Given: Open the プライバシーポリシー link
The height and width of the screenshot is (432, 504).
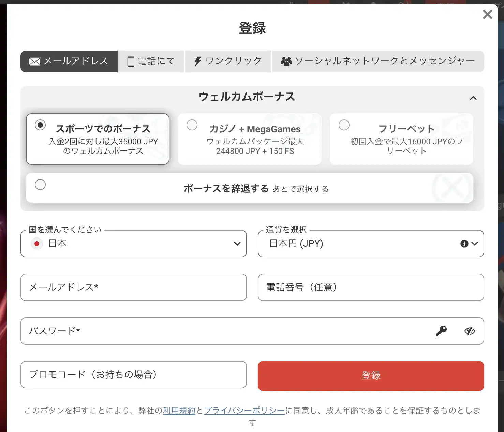Looking at the screenshot, I should [244, 411].
